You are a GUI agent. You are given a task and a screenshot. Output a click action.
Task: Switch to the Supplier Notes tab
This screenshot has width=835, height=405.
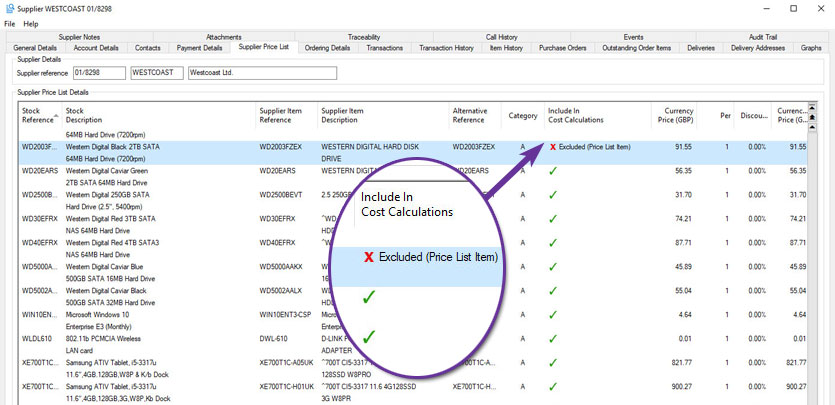coord(79,37)
